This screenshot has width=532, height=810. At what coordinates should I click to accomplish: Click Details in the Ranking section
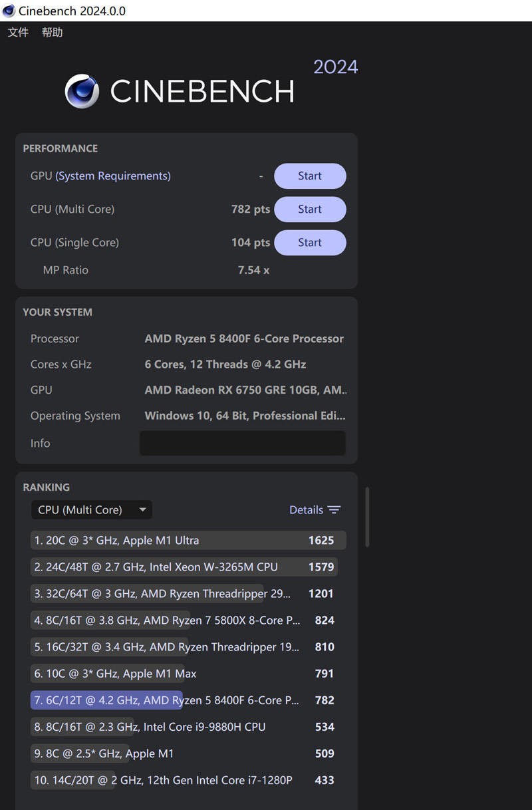click(x=305, y=509)
